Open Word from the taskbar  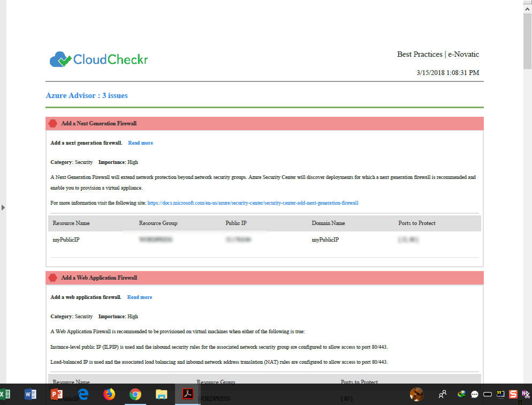click(x=31, y=394)
